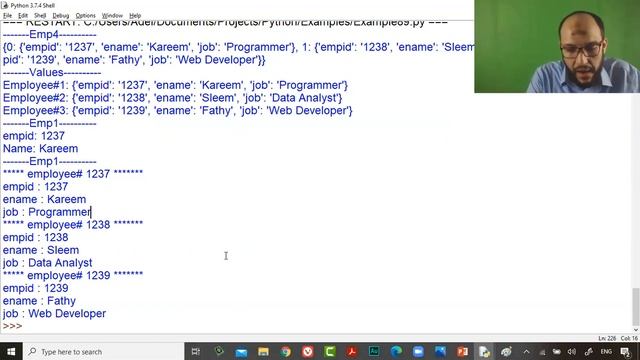This screenshot has width=640, height=360.
Task: Open the Shell menu
Action: 40,16
